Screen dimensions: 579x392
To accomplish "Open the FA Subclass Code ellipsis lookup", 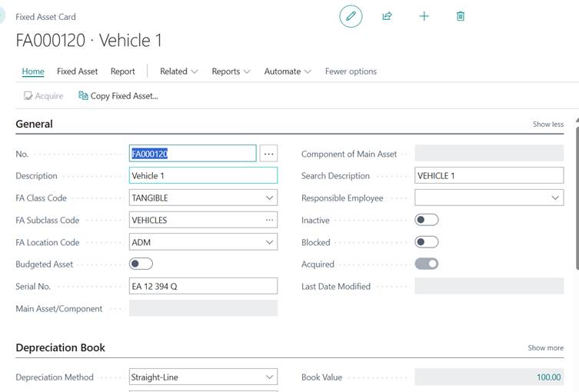I will [x=270, y=220].
